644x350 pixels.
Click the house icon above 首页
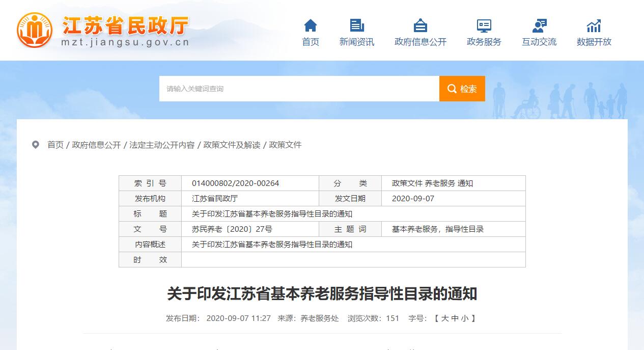coord(311,25)
